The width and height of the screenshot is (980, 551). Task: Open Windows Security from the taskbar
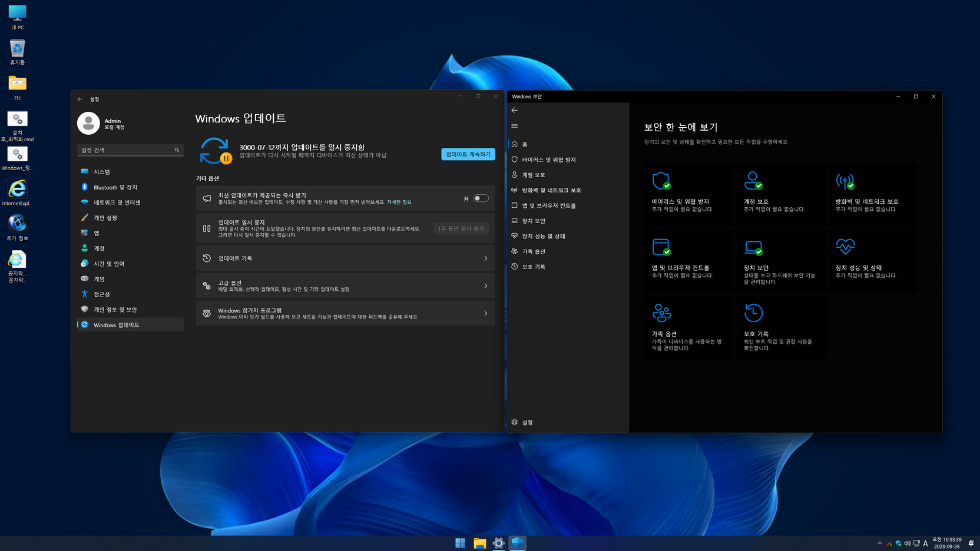[x=517, y=543]
